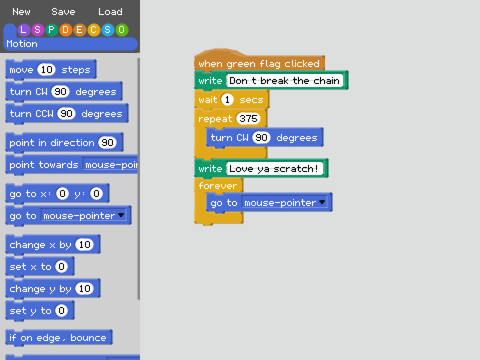Click the block palette vertical scrollbar
Image resolution: width=480 pixels, height=360 pixels.
139,179
